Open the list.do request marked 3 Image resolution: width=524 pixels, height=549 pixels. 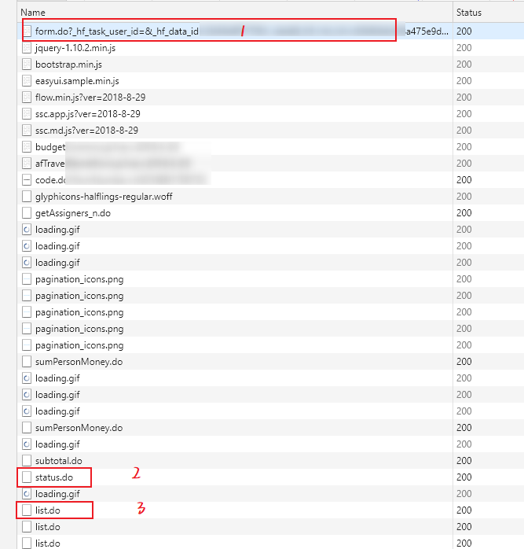point(48,510)
